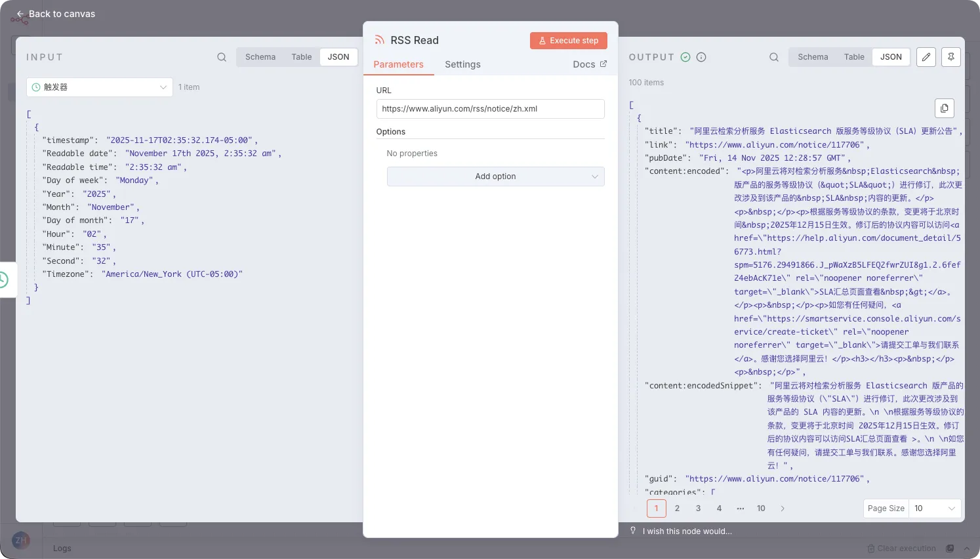The image size is (980, 559).
Task: Go to next output page arrow
Action: point(783,508)
